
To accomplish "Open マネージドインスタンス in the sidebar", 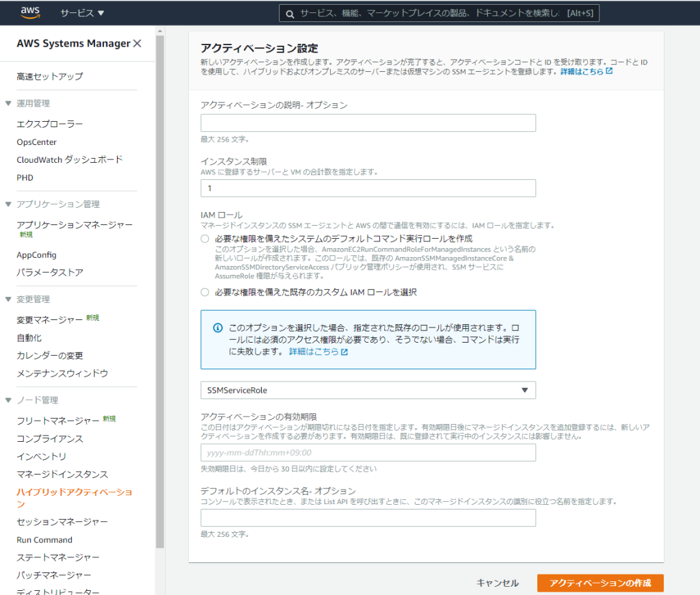I will (x=62, y=475).
